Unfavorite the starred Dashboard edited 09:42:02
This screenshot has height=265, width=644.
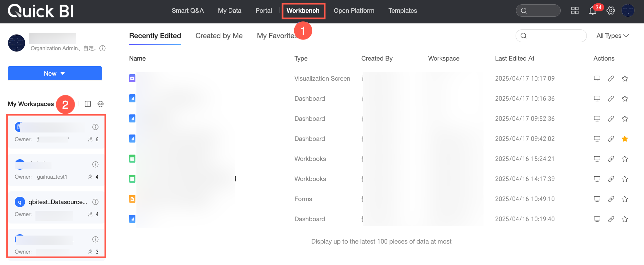click(x=625, y=139)
